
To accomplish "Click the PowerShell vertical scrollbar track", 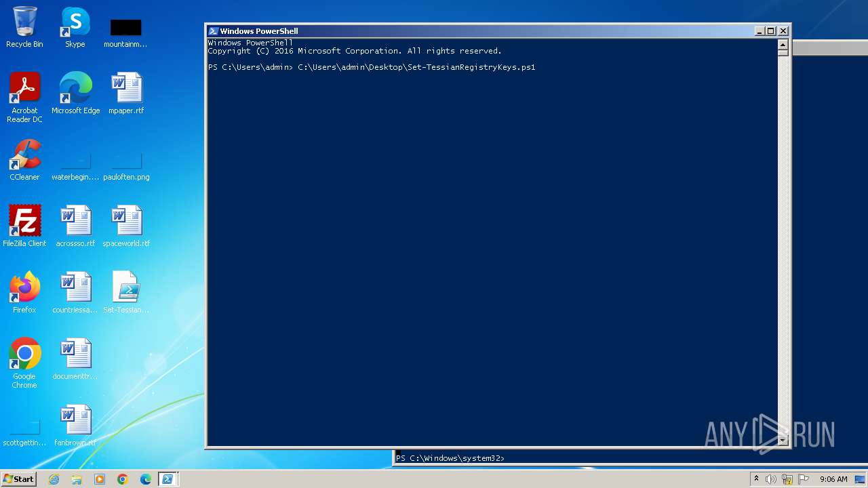I will coord(783,245).
